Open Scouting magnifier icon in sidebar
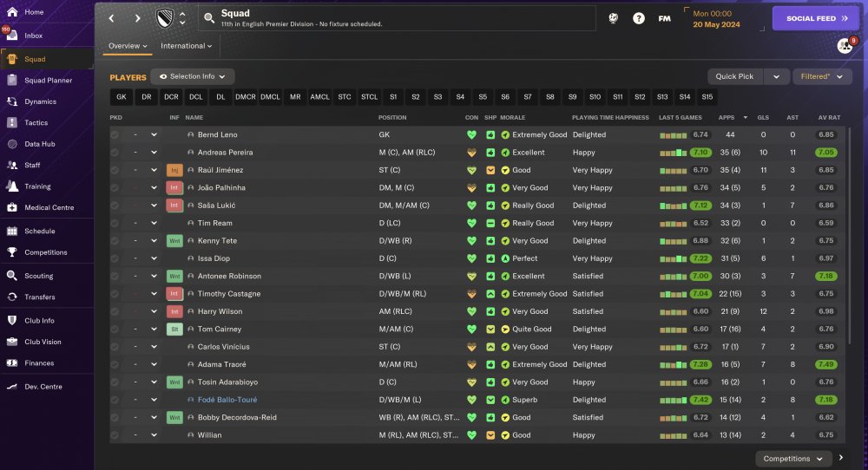The height and width of the screenshot is (470, 868). pyautogui.click(x=12, y=276)
